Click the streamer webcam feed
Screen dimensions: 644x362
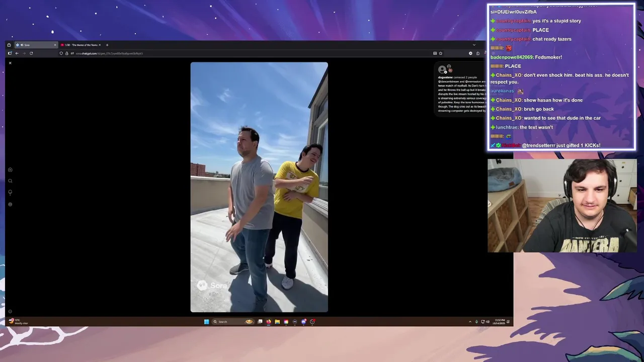[x=562, y=206]
